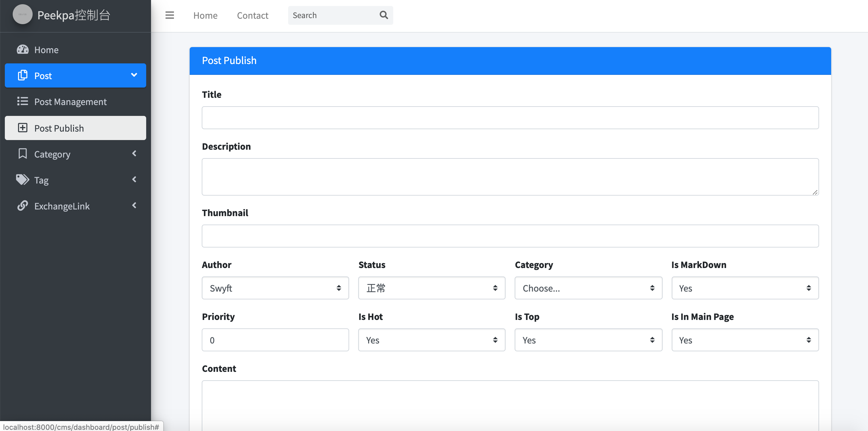Screen dimensions: 868x431
Task: Click the Home link in top navbar
Action: (x=205, y=15)
